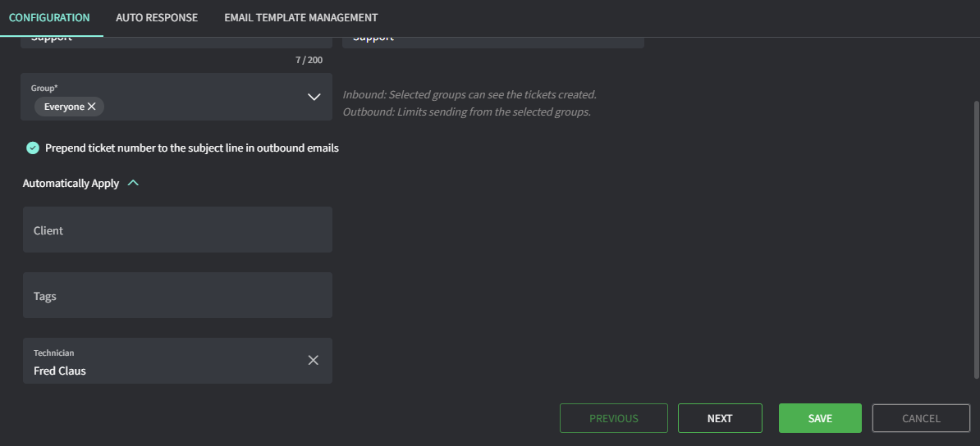Collapse the Automatically Apply section
This screenshot has height=446, width=980.
point(134,184)
